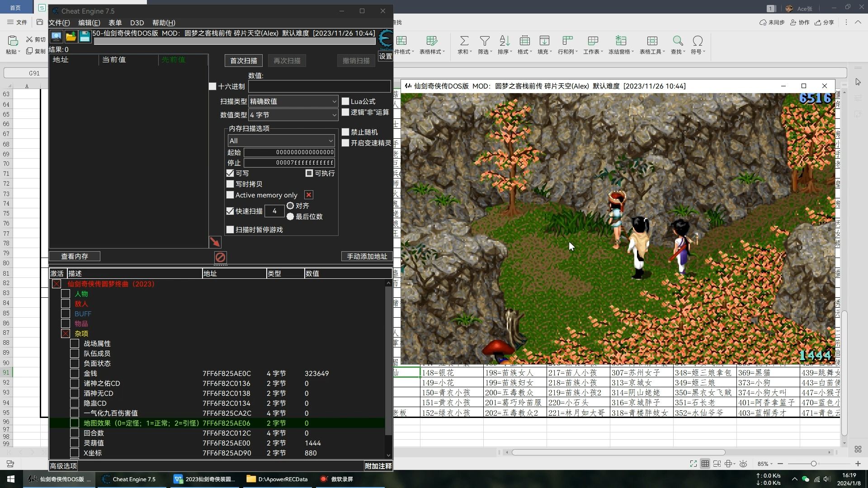The image size is (868, 488).
Task: Click the 行和列 rows and columns icon
Action: [x=567, y=41]
